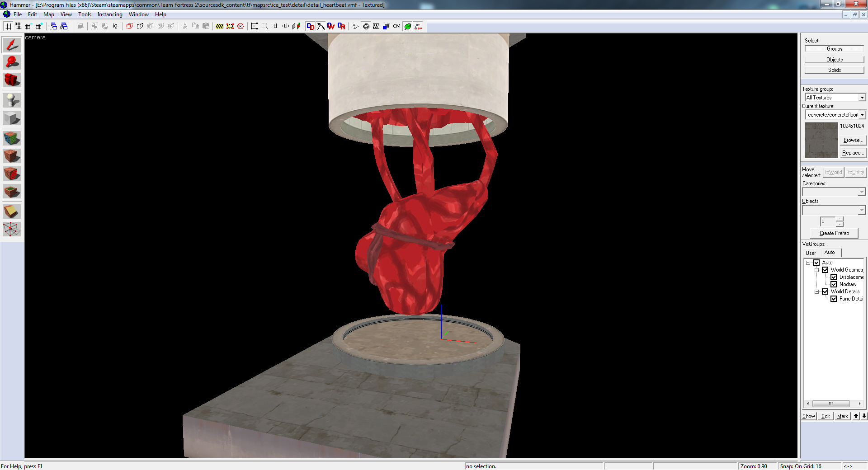The height and width of the screenshot is (470, 868).
Task: Select the Toggle Texture Application tool
Action: [12, 138]
